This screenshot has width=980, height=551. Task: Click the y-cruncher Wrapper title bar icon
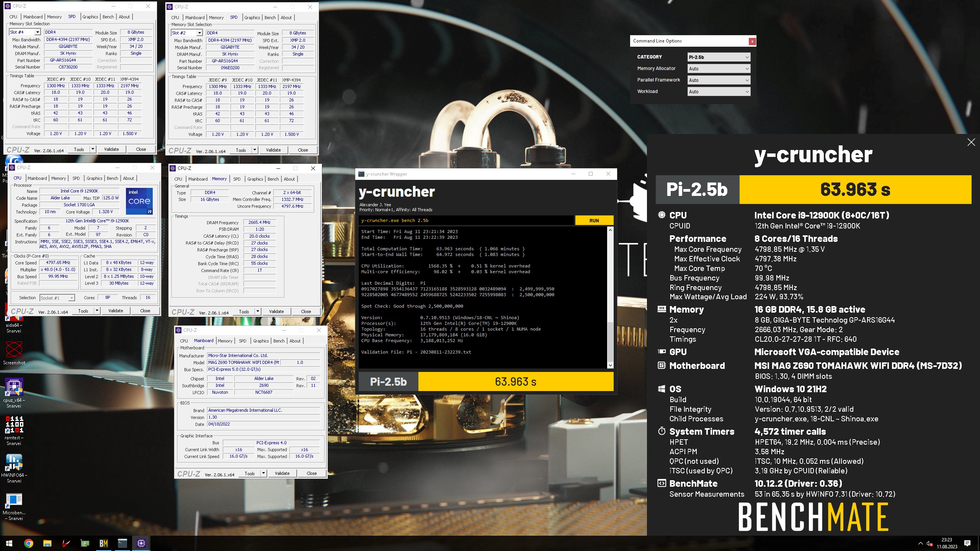coord(361,174)
